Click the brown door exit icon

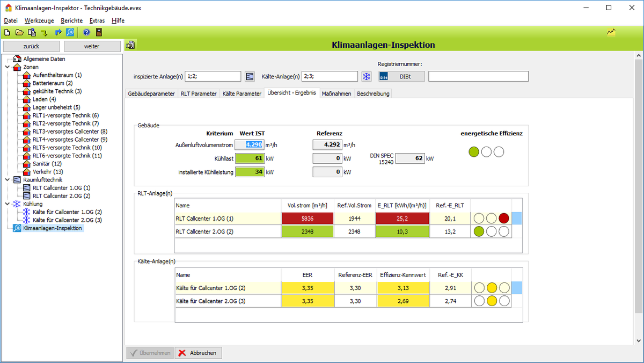pos(99,32)
